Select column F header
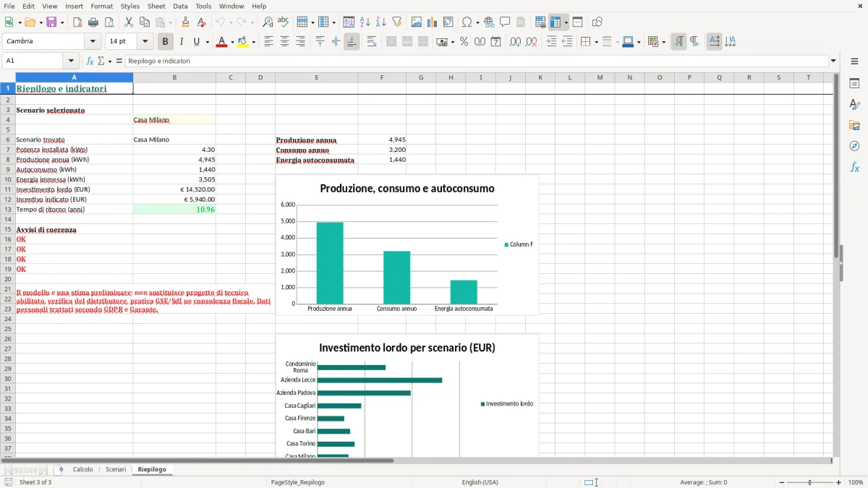Viewport: 868px width, 488px height. [x=382, y=77]
